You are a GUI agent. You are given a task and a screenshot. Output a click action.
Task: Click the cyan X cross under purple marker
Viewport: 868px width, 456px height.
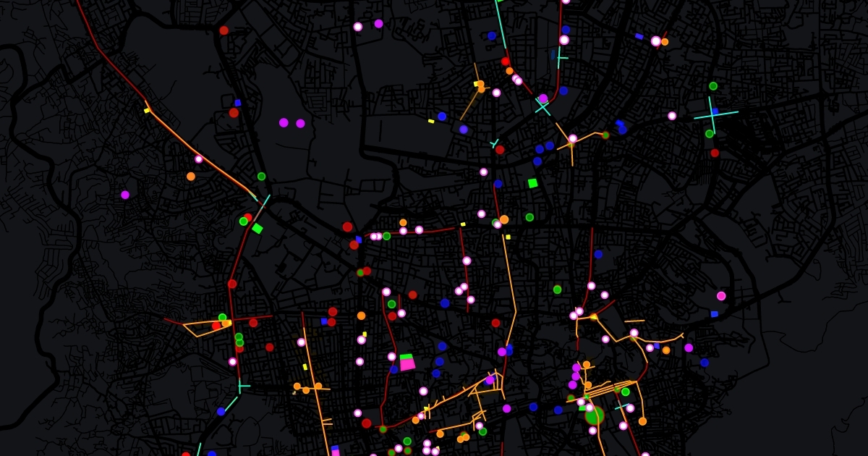coord(542,107)
